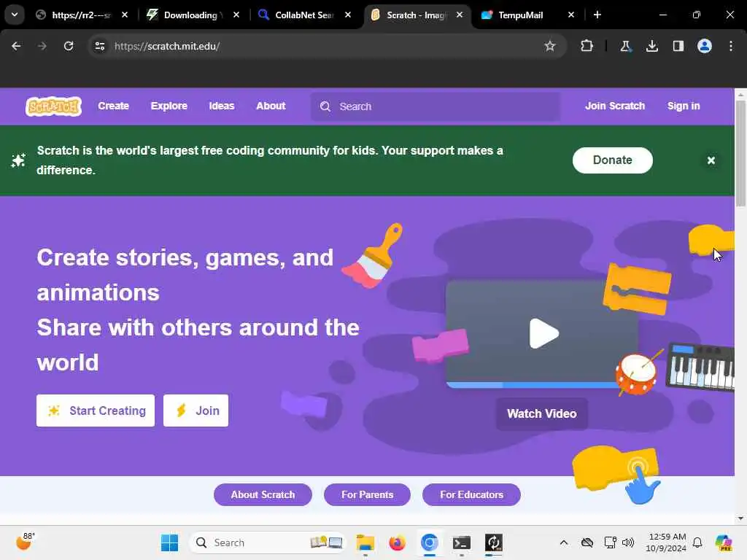Open the browser downloads icon

[x=651, y=46]
